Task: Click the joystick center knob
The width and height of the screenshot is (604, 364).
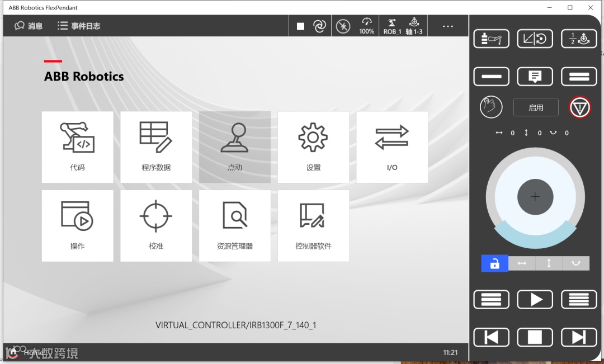Action: click(x=535, y=197)
